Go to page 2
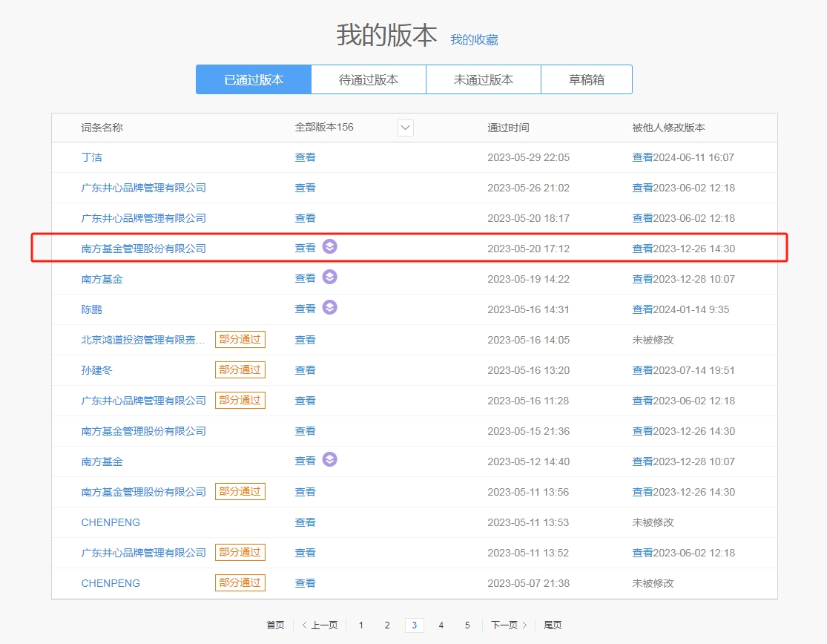Screen dimensions: 827x644 point(387,625)
